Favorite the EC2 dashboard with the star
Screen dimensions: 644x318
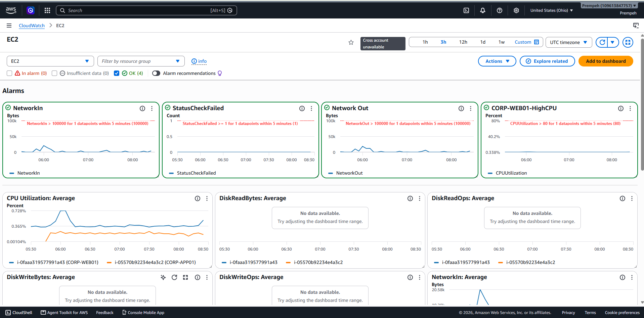click(351, 42)
